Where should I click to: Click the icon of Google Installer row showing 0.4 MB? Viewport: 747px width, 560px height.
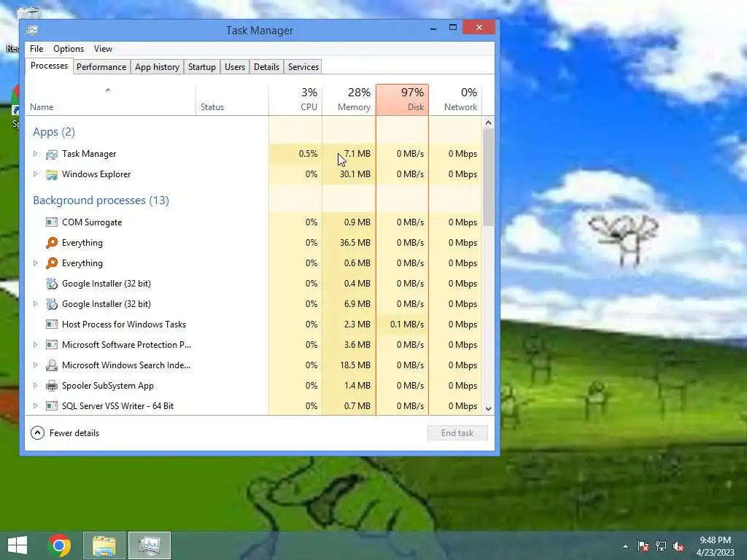(x=52, y=284)
